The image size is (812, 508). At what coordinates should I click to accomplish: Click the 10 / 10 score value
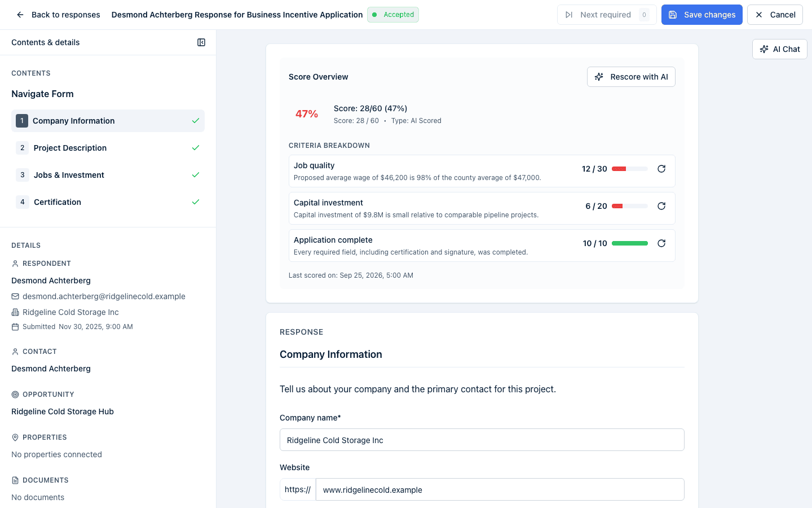pyautogui.click(x=595, y=243)
